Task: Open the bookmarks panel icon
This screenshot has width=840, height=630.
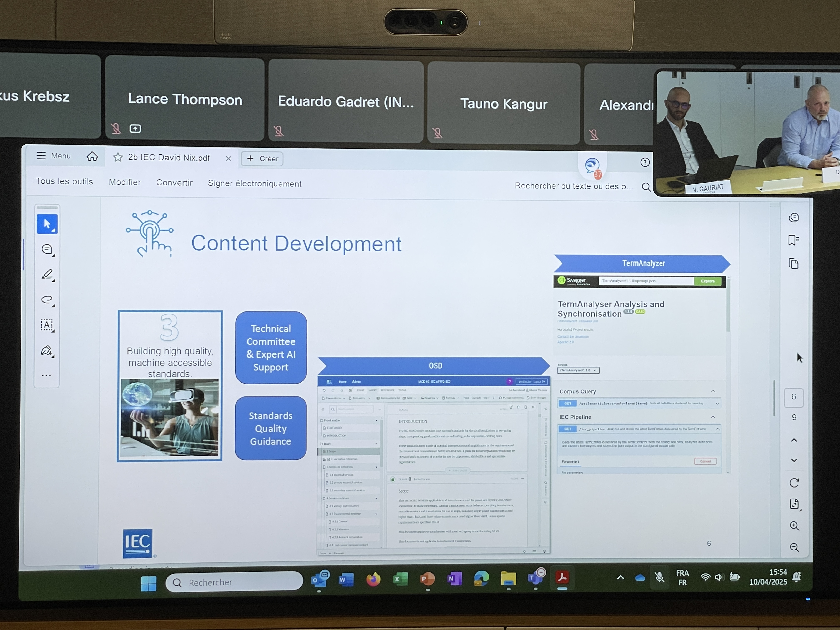Action: tap(794, 240)
